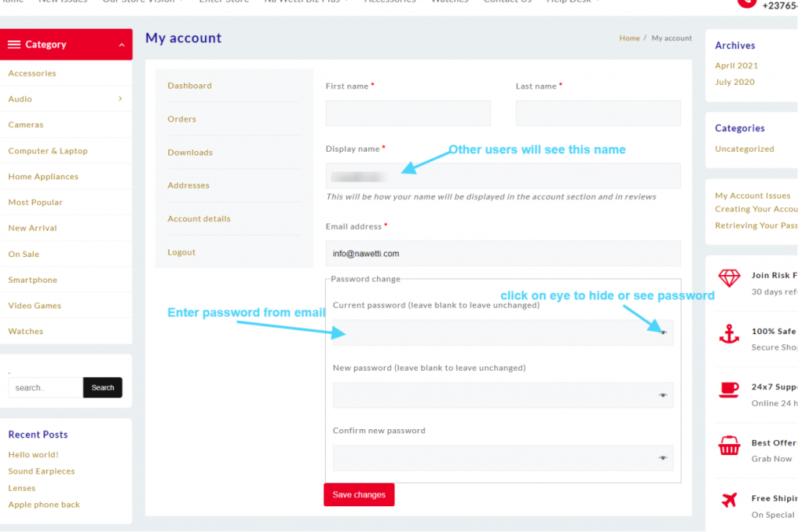Select the Account details tab

point(199,219)
